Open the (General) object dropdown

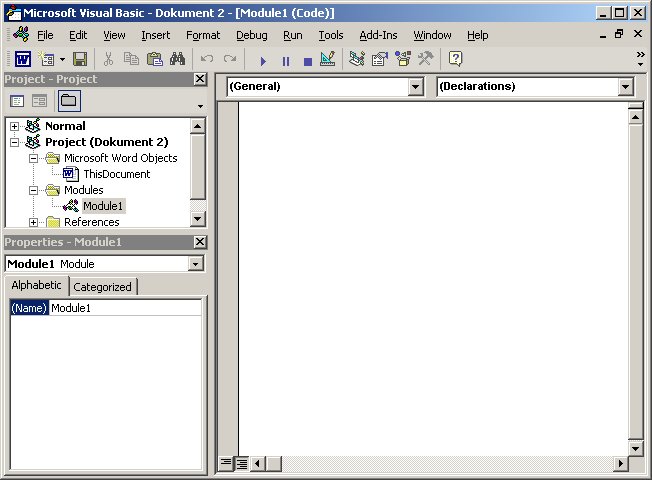pos(415,87)
